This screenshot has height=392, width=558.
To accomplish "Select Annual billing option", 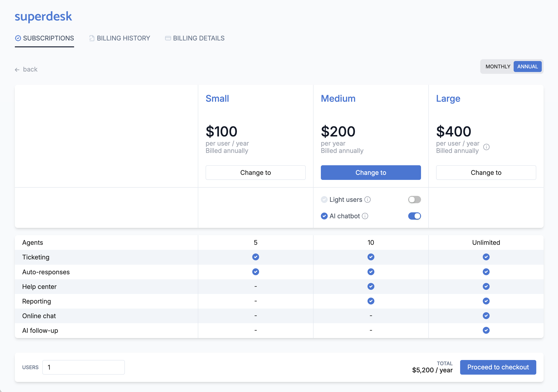I will [x=527, y=67].
